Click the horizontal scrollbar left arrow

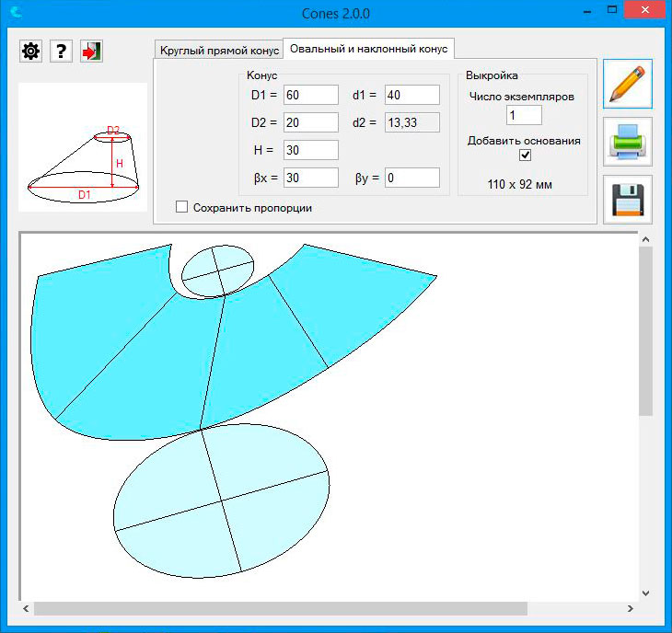(26, 609)
